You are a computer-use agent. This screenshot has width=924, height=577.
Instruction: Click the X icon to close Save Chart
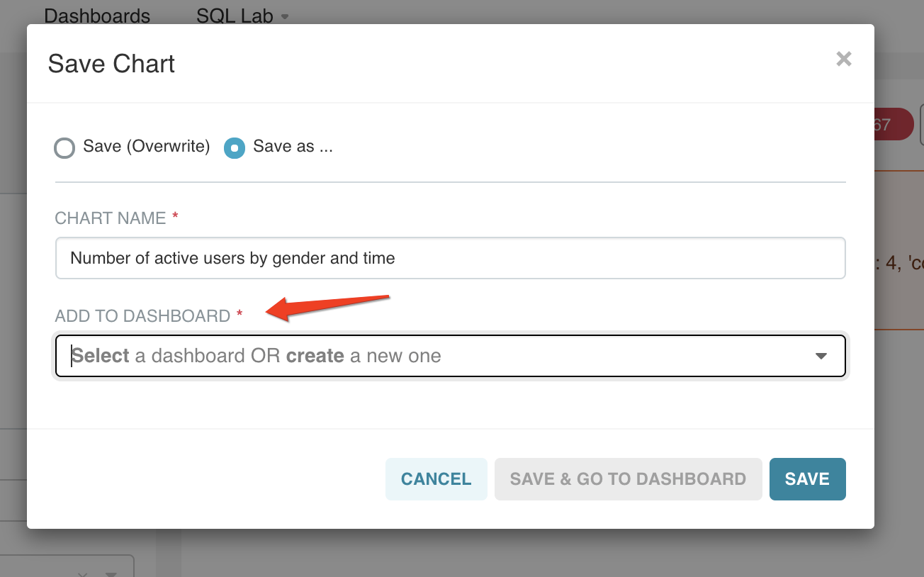[x=844, y=59]
